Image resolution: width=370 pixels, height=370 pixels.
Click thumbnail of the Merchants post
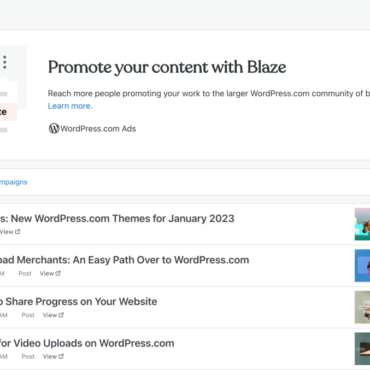click(x=362, y=266)
